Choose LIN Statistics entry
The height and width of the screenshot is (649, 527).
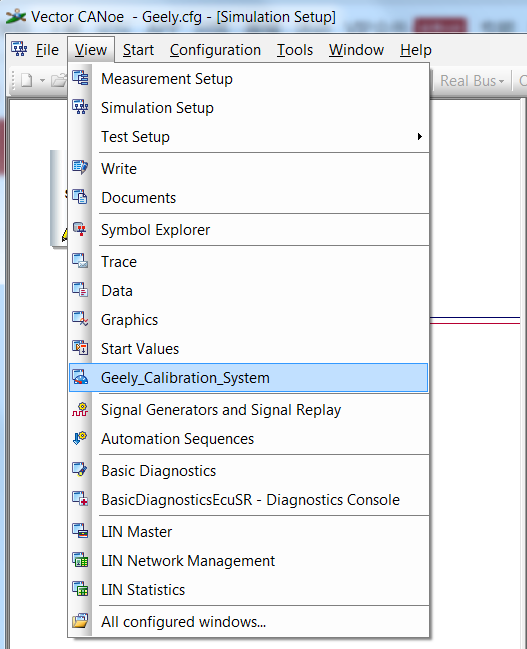point(248,589)
